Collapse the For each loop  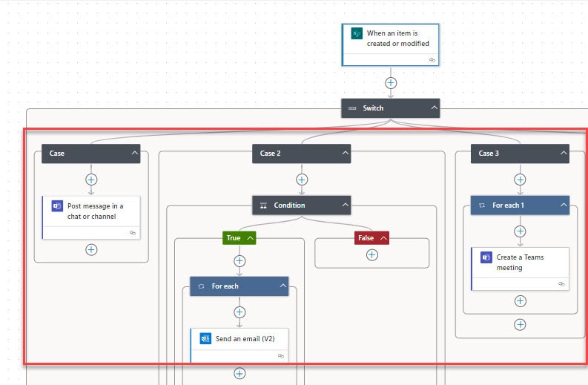283,286
